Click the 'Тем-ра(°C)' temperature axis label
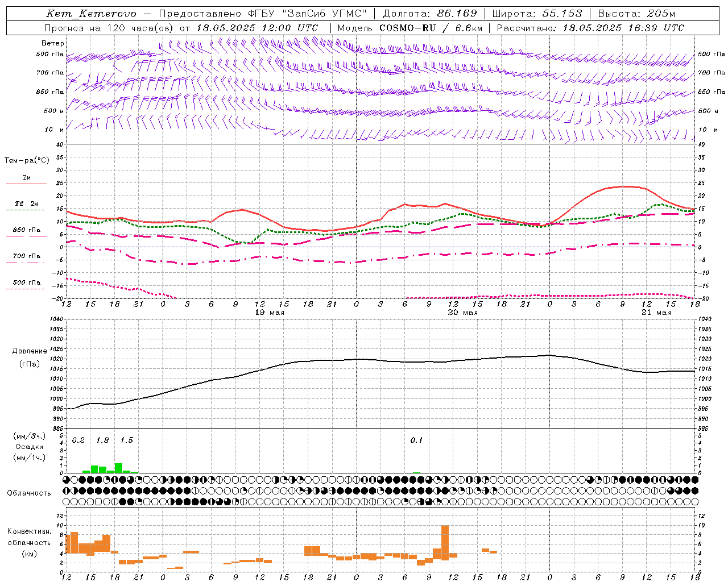Viewport: 728px width, 582px height. coord(27,161)
